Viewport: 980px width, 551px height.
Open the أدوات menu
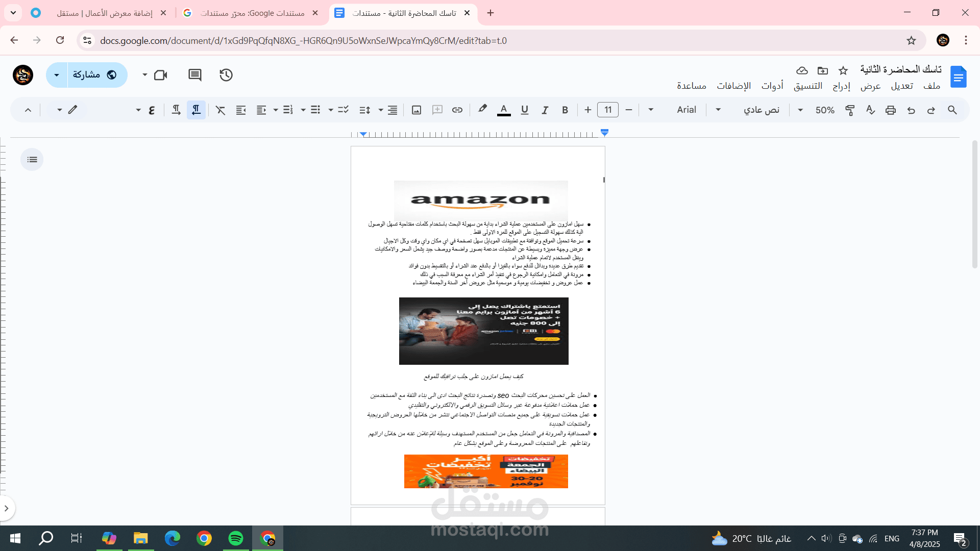coord(772,86)
